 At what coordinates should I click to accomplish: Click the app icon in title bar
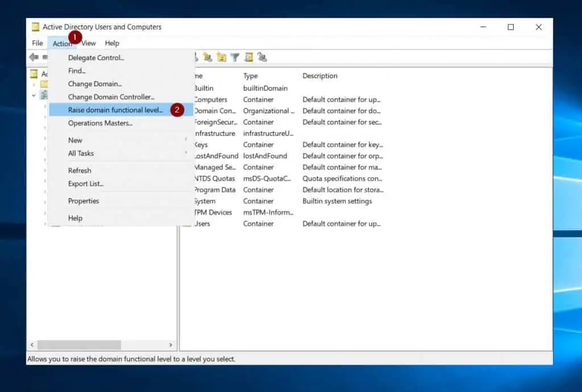point(35,27)
